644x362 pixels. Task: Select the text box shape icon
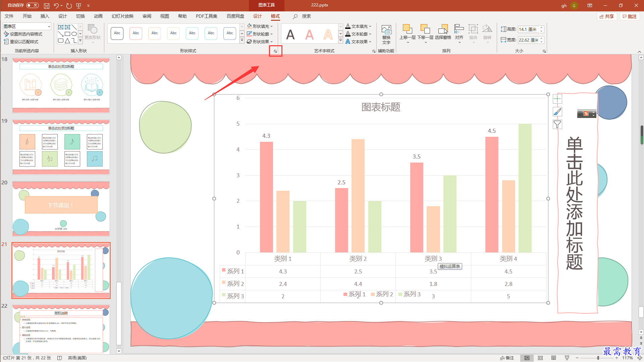61,27
